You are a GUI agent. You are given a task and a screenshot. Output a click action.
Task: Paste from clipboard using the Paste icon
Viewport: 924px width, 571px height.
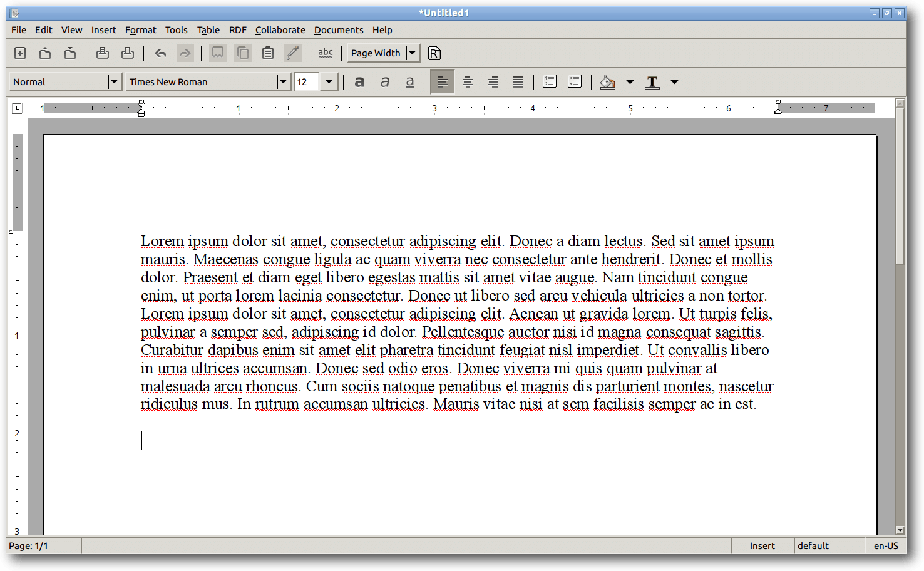click(268, 53)
